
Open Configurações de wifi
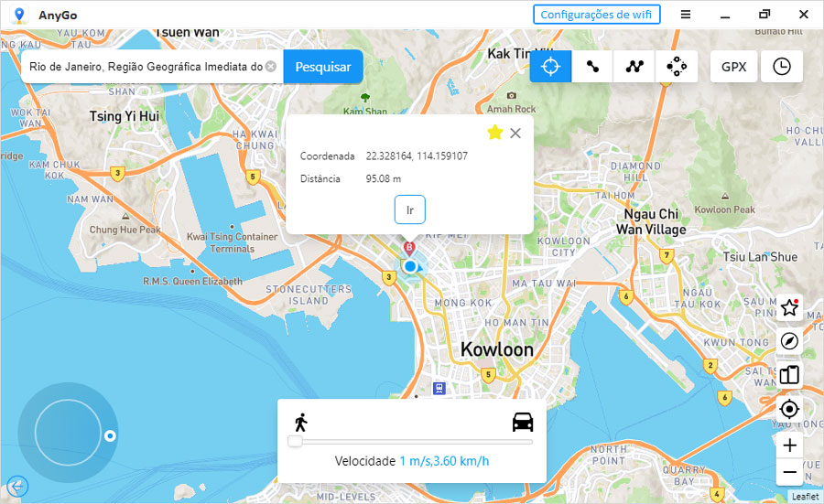tap(596, 15)
